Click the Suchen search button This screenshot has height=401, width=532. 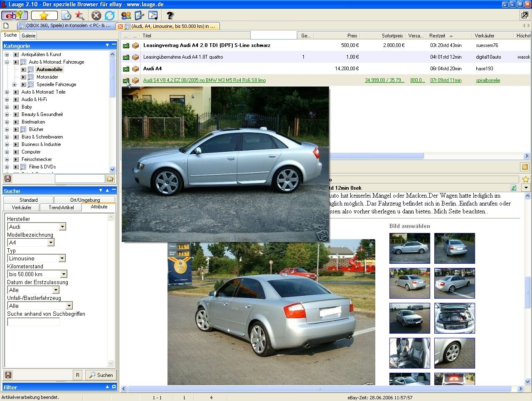100,375
